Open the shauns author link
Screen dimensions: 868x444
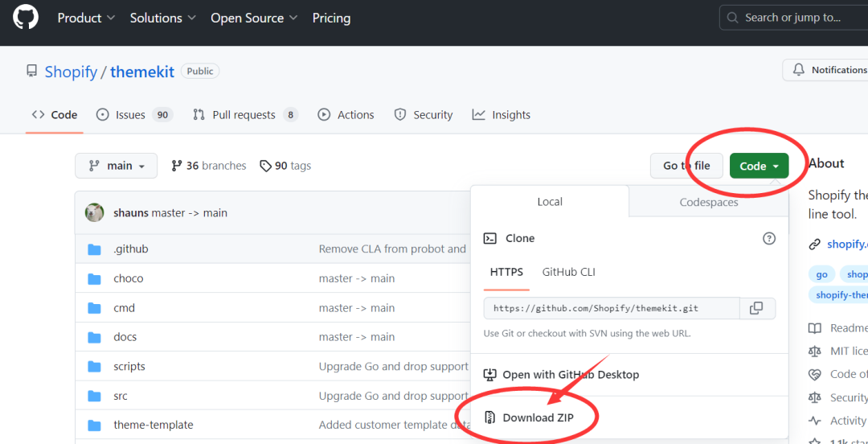(131, 213)
